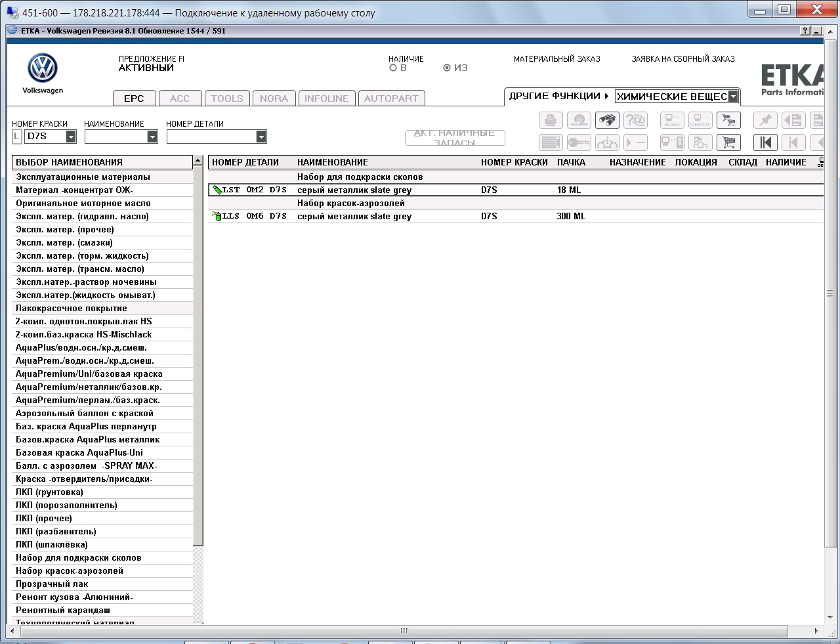Select 'Балл. с аэрозолем -SPRAY MAX-' item
Screen dimensions: 840x644
102,465
